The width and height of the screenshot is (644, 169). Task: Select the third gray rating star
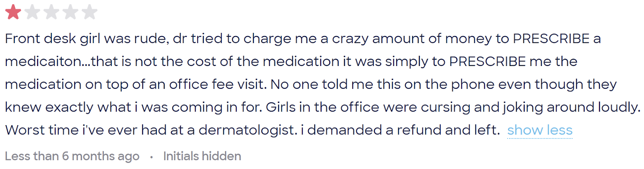click(51, 12)
